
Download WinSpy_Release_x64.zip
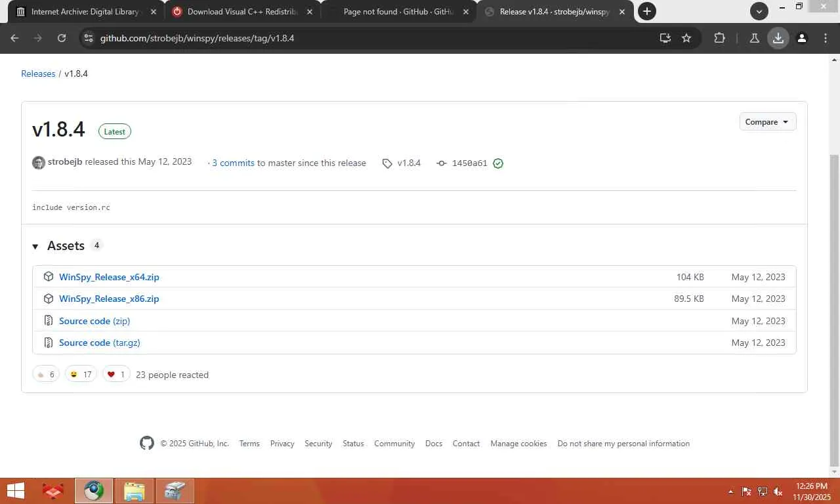pos(109,277)
